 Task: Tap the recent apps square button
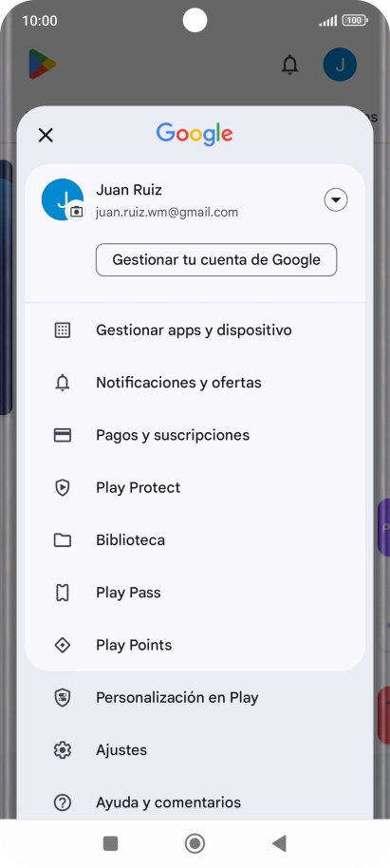[x=111, y=843]
